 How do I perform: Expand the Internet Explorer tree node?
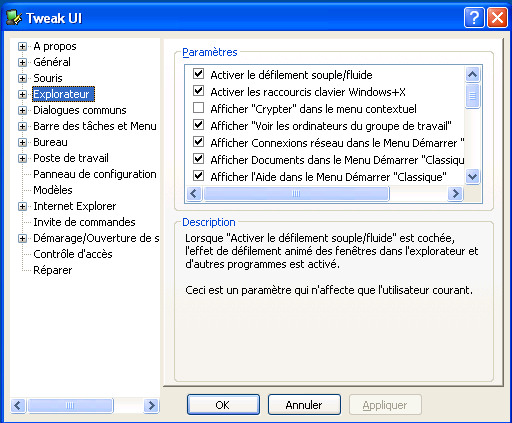(22, 206)
